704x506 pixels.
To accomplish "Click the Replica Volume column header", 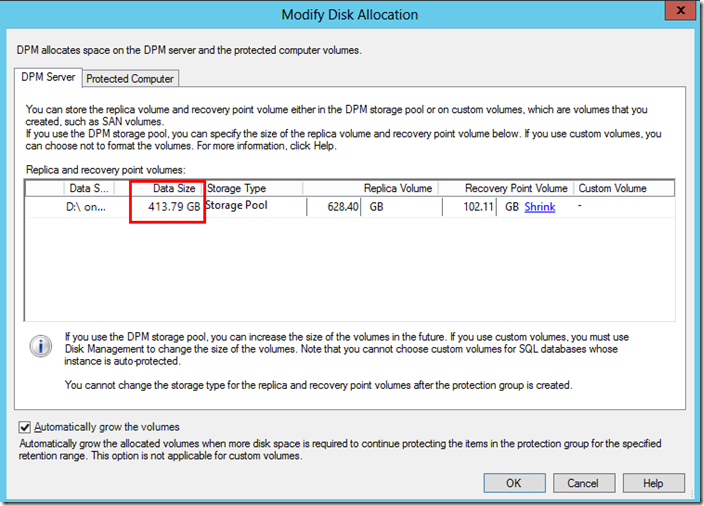I will [x=370, y=188].
